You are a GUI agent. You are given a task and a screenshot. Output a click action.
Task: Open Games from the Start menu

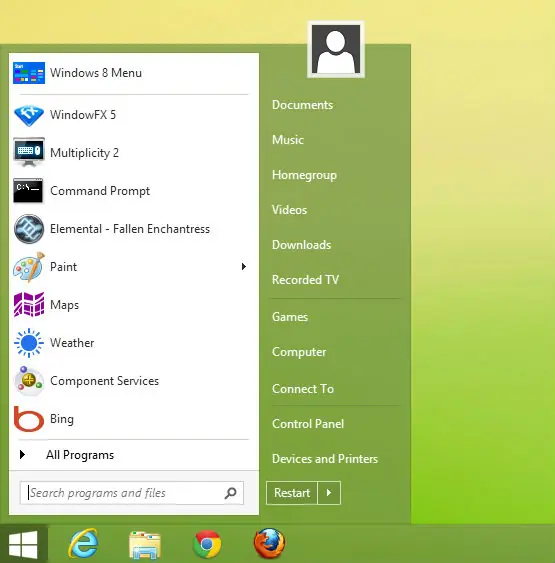[x=290, y=317]
